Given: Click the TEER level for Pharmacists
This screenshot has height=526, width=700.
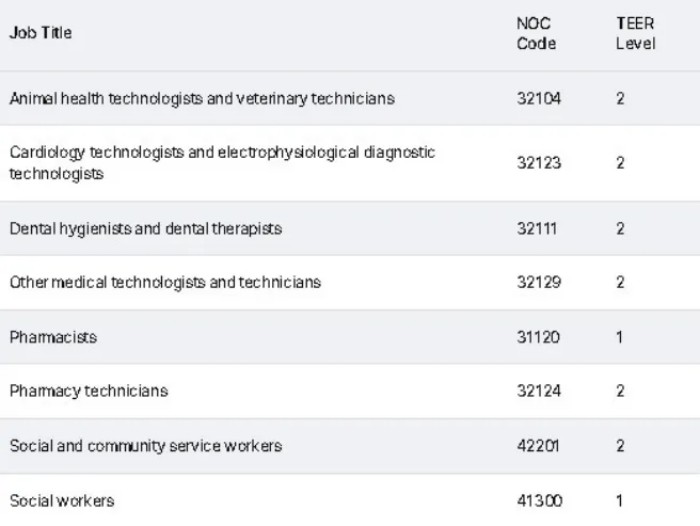Looking at the screenshot, I should point(620,337).
